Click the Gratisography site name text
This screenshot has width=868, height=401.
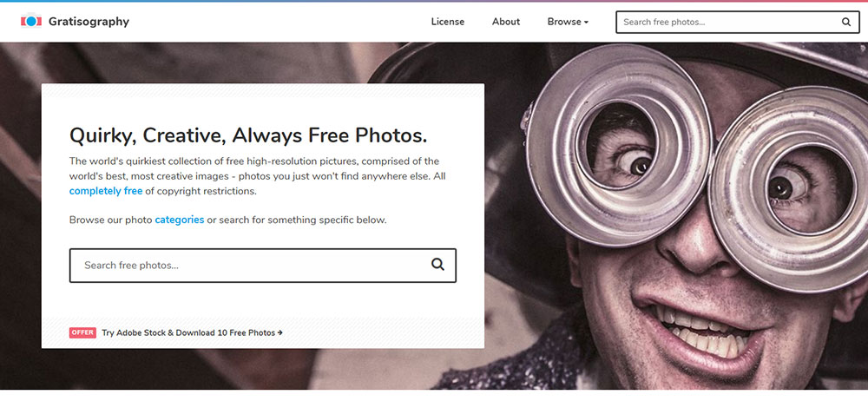[89, 22]
